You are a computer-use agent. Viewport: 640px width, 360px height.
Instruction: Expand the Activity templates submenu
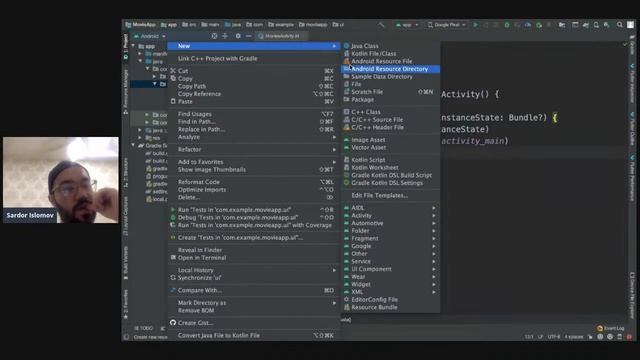coord(390,216)
